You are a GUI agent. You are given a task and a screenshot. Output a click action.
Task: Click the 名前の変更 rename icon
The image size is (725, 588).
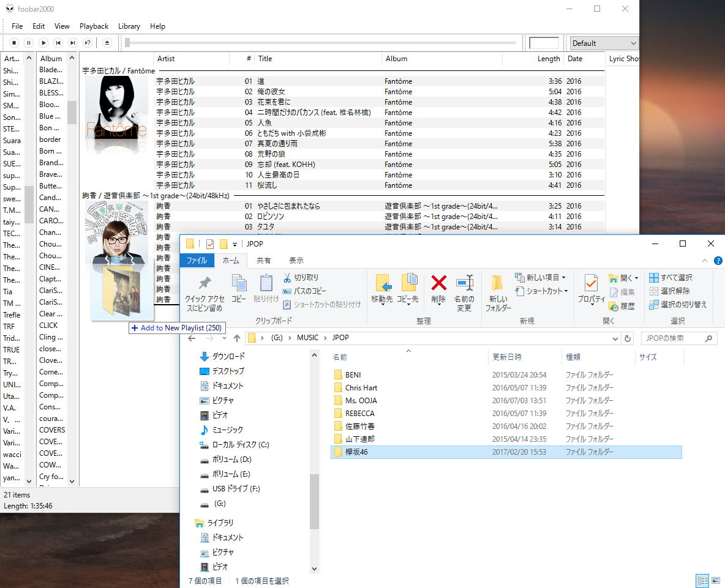[x=465, y=283]
